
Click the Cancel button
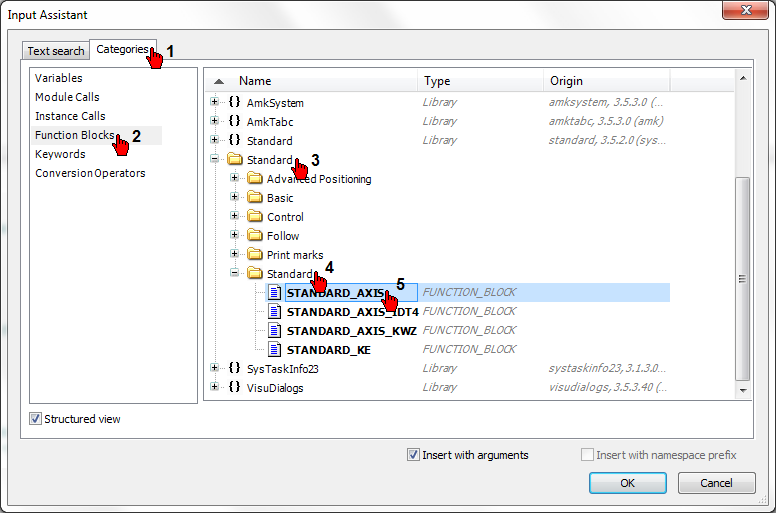click(716, 483)
